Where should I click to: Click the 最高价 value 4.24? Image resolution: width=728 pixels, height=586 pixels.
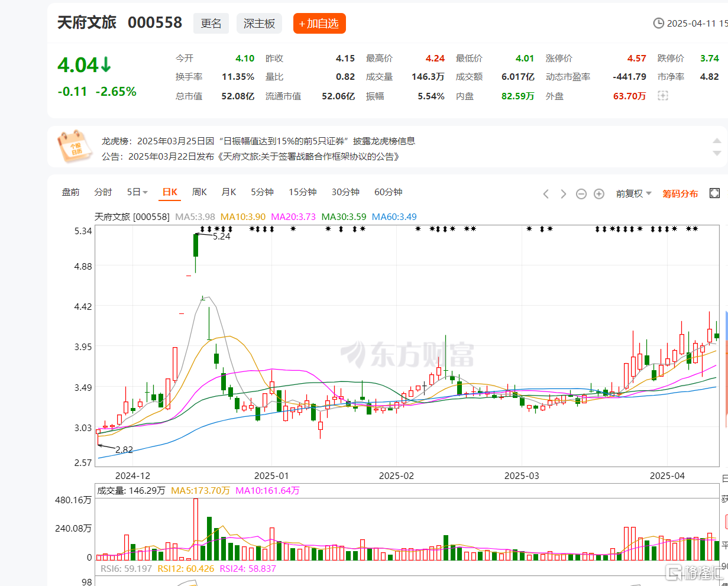[435, 59]
